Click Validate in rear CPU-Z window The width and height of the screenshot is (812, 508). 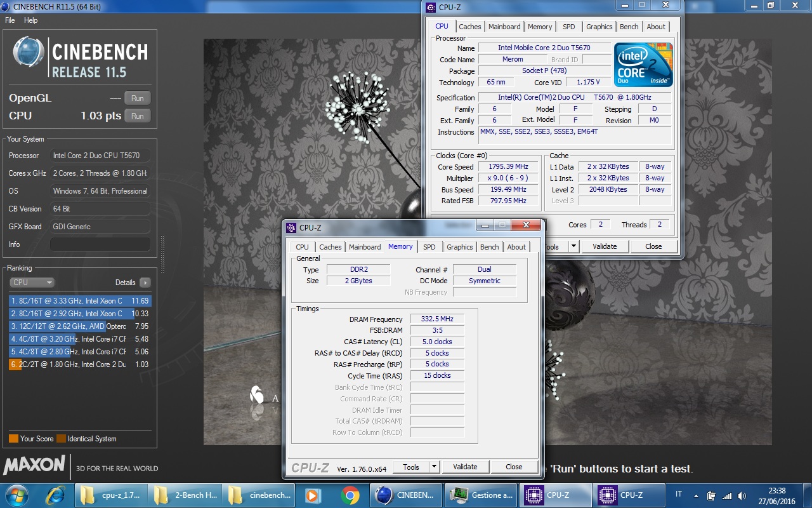tap(605, 246)
